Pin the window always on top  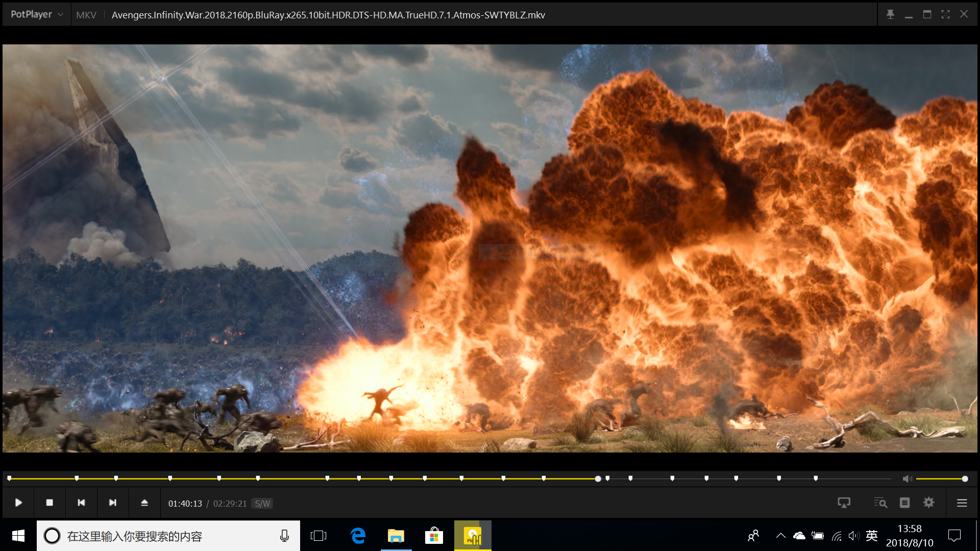click(890, 14)
